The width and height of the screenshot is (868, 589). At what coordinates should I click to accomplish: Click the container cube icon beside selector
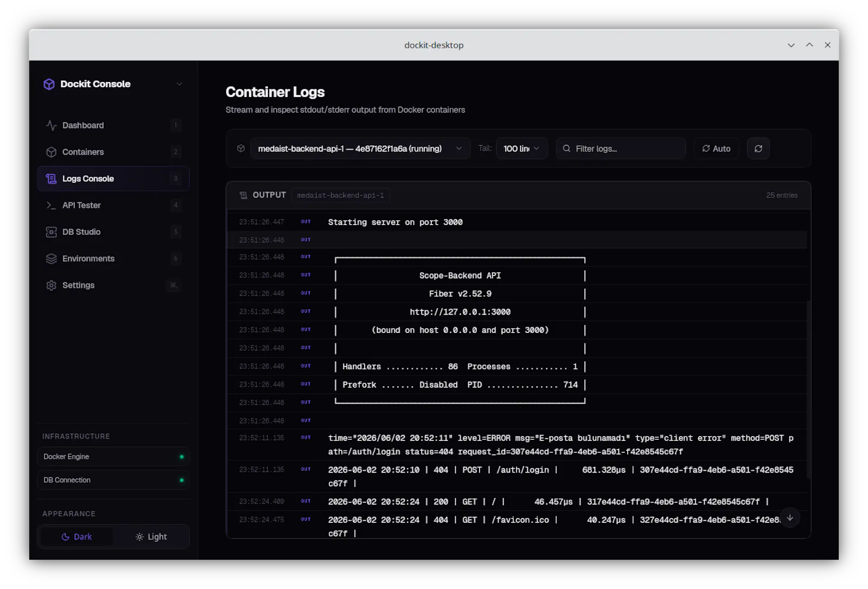pos(241,149)
